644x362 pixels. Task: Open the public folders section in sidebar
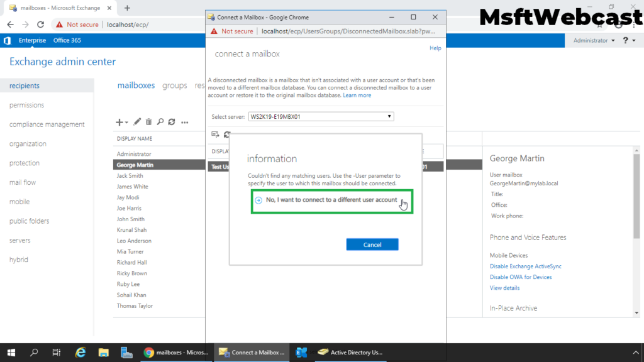29,221
